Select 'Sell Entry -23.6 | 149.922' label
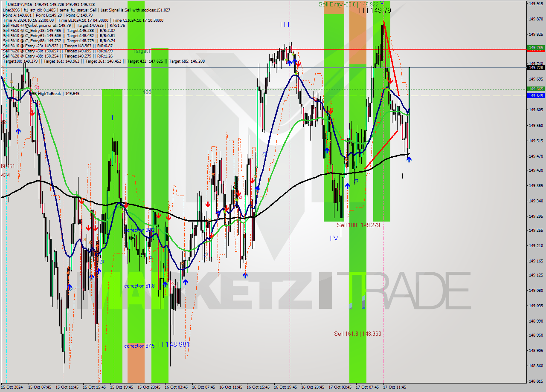 pyautogui.click(x=349, y=4)
